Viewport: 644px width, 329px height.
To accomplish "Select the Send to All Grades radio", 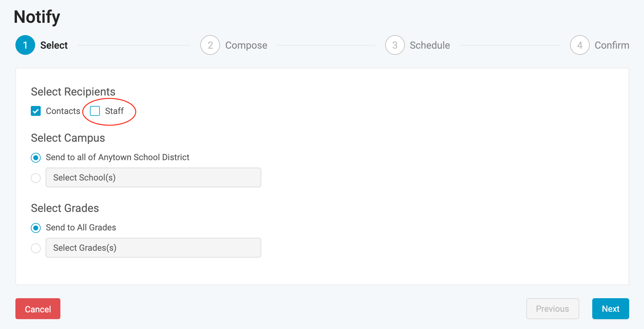I will tap(36, 228).
